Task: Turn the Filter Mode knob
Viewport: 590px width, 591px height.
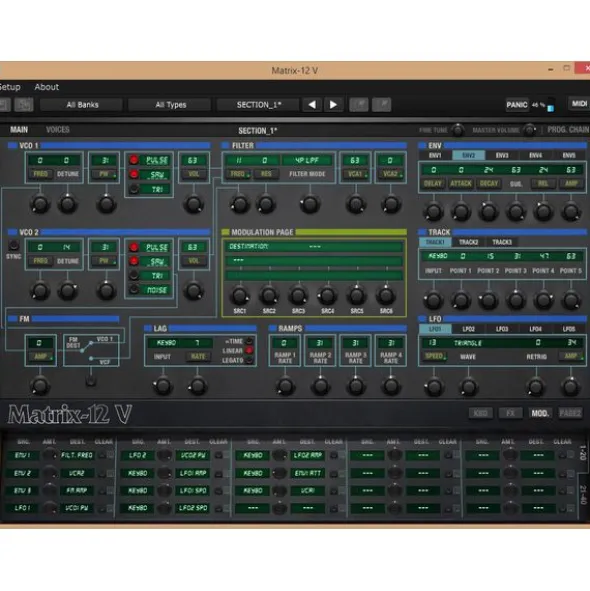Action: (310, 204)
